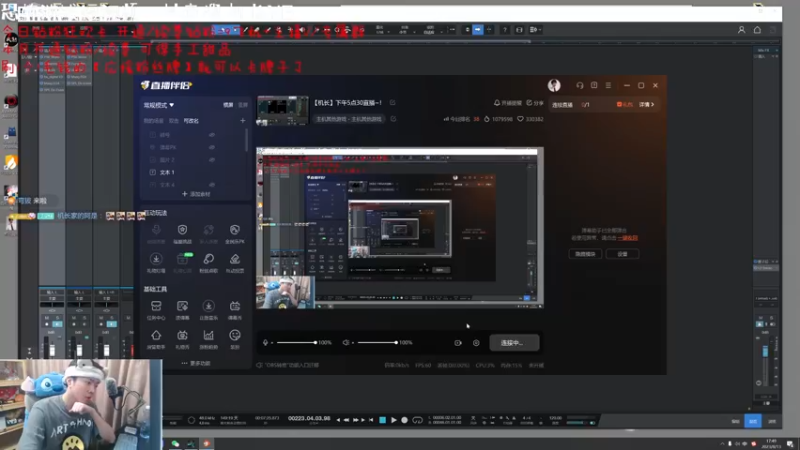
Task: Adjust the microphone volume slider
Action: tap(296, 342)
